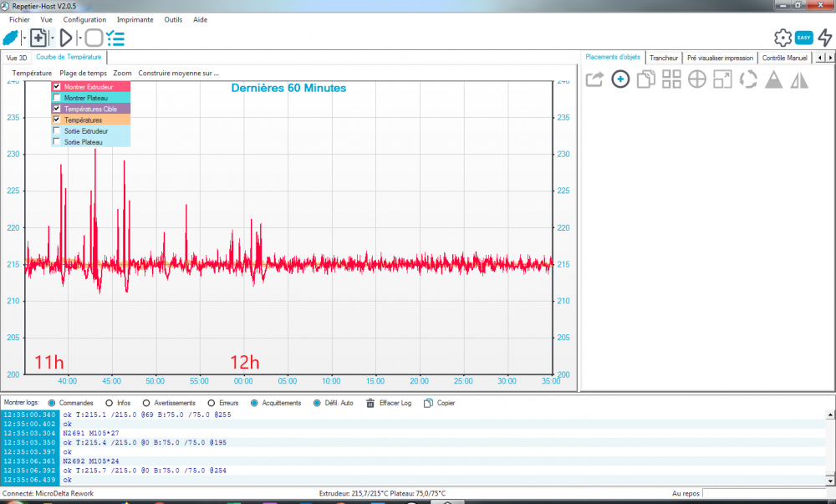Image resolution: width=836 pixels, height=504 pixels.
Task: Open the Plage de temps menu
Action: [83, 73]
